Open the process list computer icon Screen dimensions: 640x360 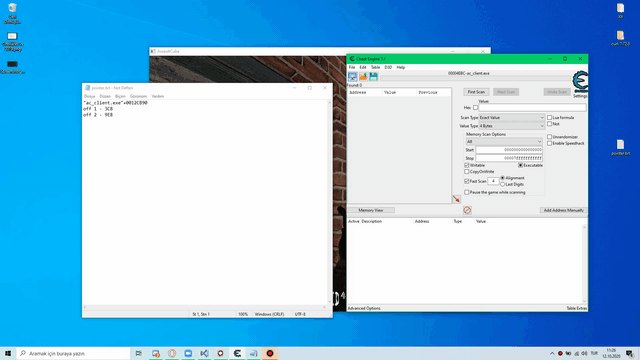coord(353,76)
